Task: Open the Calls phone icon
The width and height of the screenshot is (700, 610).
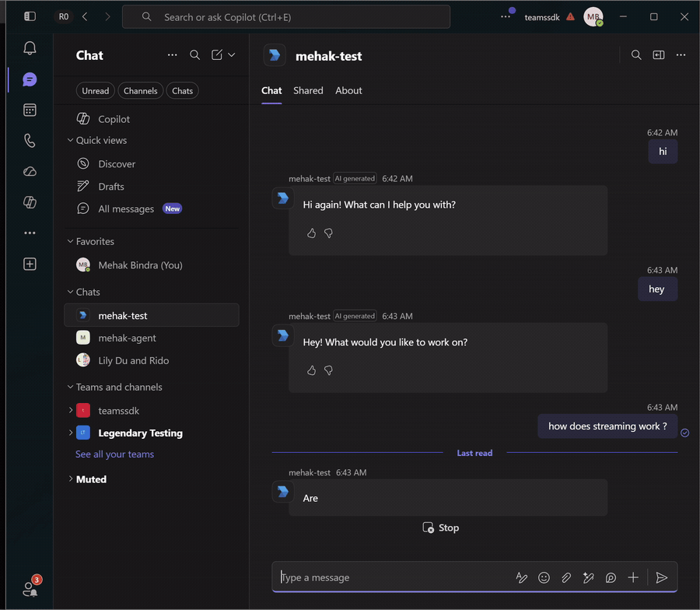Action: pyautogui.click(x=30, y=141)
